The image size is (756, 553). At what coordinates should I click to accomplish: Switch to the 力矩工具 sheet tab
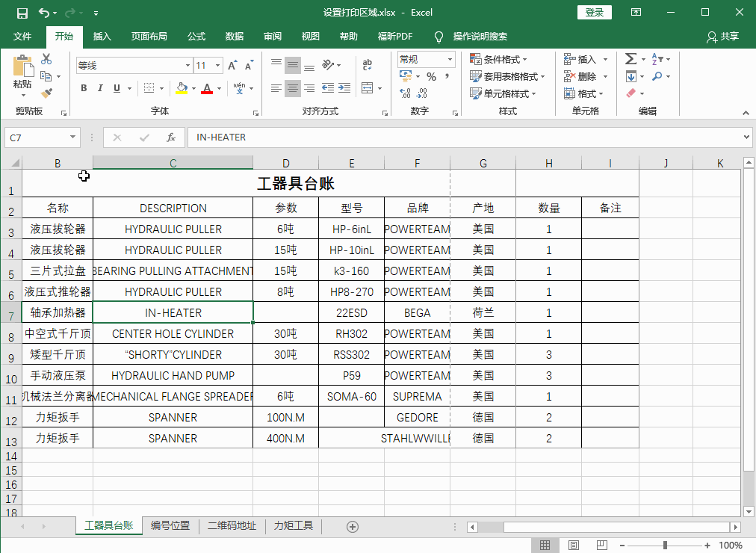tap(293, 526)
